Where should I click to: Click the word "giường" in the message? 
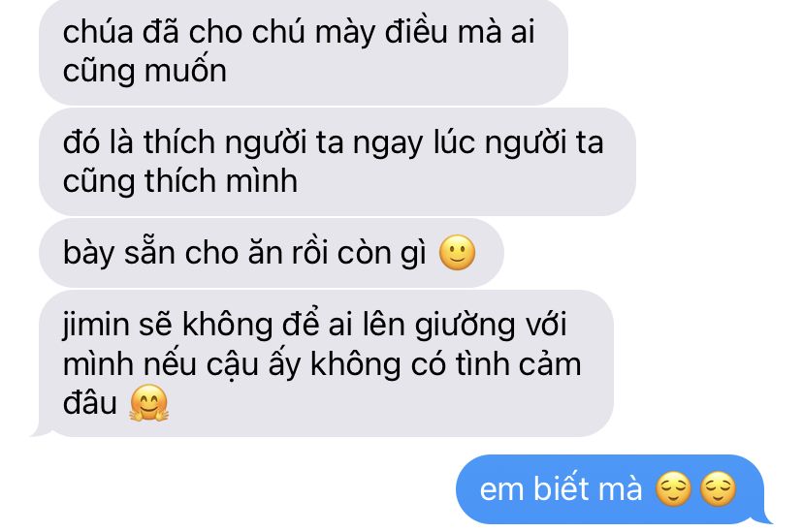tap(465, 327)
